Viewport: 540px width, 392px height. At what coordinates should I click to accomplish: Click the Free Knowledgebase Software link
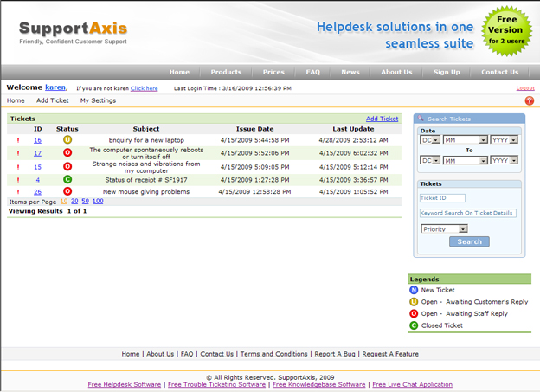(319, 384)
